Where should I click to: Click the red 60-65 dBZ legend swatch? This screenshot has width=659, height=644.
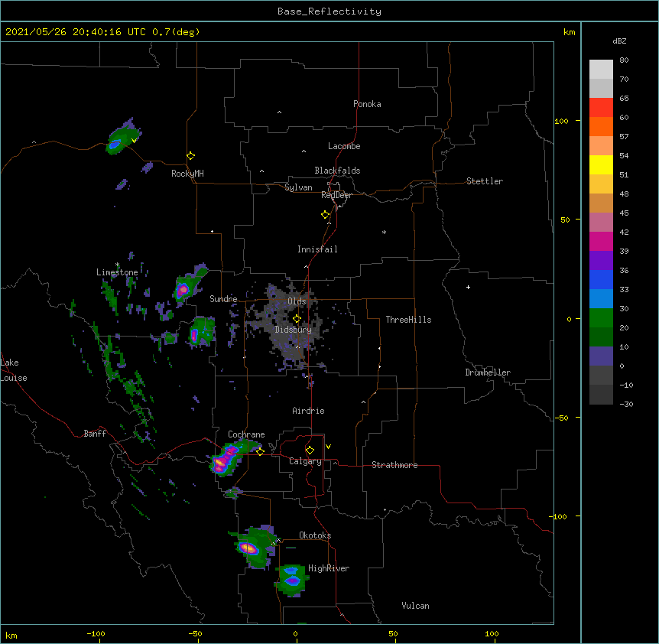(x=601, y=107)
